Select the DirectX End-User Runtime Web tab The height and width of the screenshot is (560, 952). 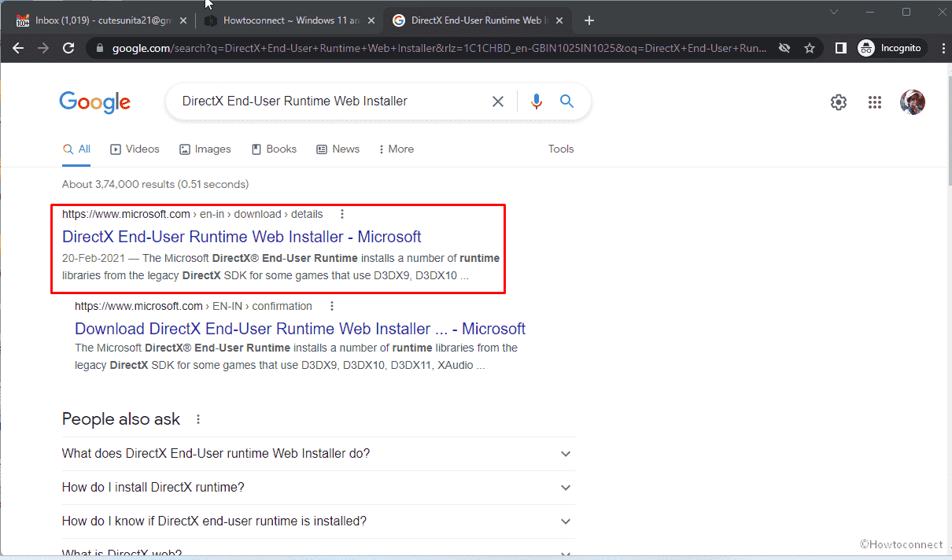coord(478,20)
